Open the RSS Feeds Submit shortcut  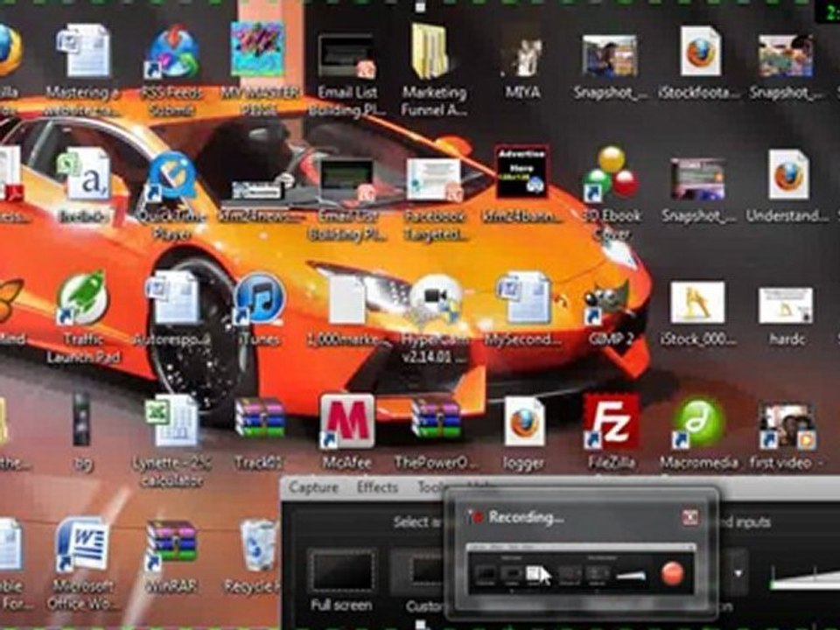tap(172, 52)
